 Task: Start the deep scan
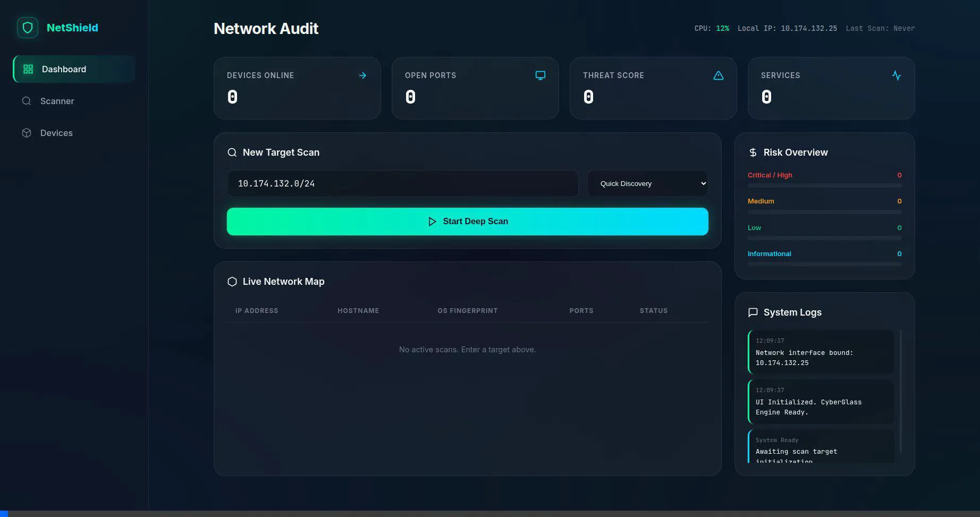tap(468, 222)
